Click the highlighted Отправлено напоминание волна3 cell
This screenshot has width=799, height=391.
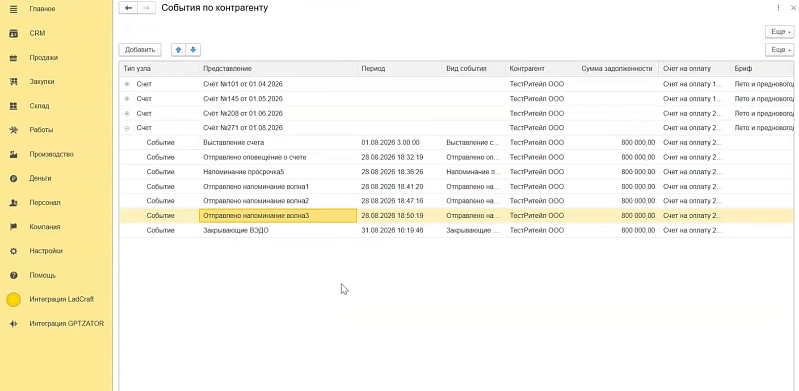(278, 216)
